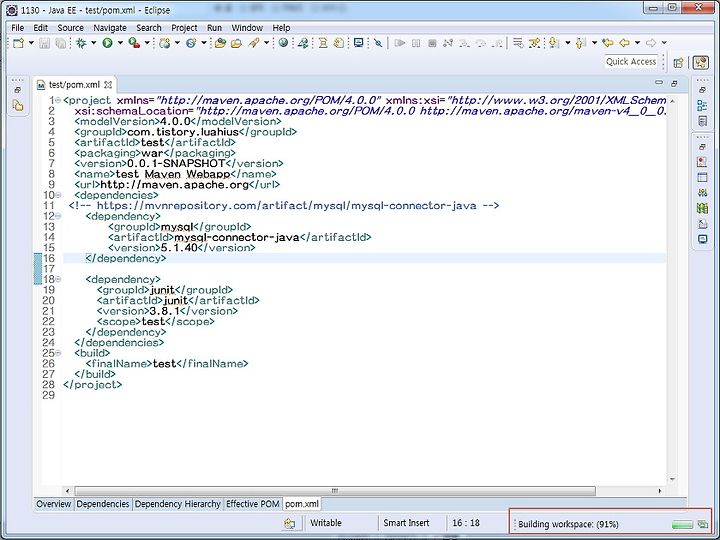
Task: Collapse the junit dependency fold on line 18
Action: 58,279
